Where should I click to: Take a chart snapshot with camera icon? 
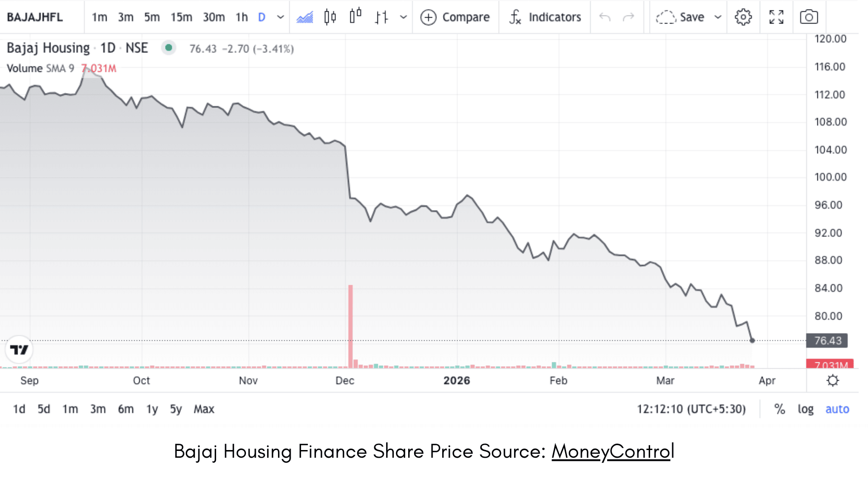click(809, 17)
